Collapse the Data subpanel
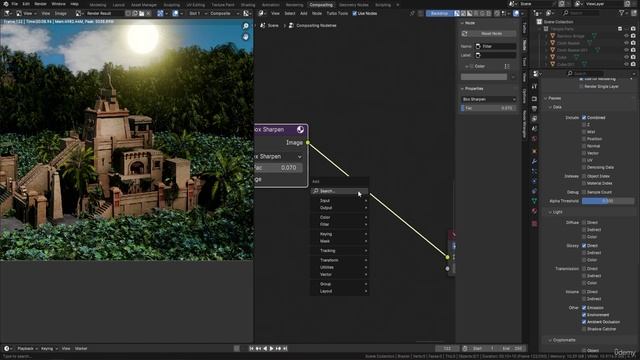Viewport: 640px width, 360px height. click(x=555, y=107)
